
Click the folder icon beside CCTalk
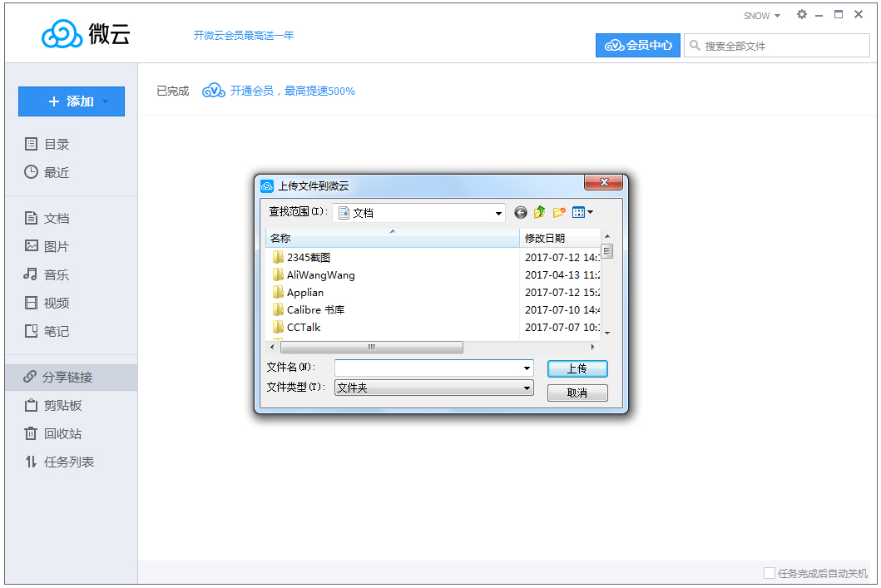point(278,327)
